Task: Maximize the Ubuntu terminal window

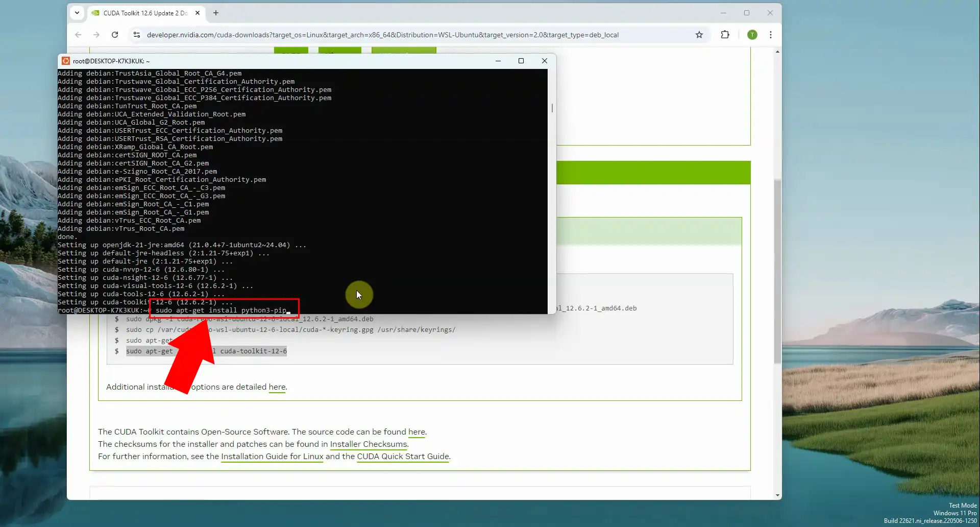Action: [x=521, y=61]
